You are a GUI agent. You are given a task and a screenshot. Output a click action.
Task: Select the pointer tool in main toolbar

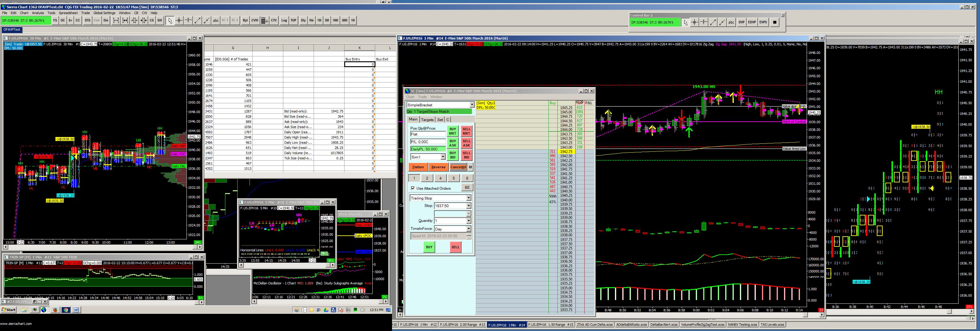170,21
